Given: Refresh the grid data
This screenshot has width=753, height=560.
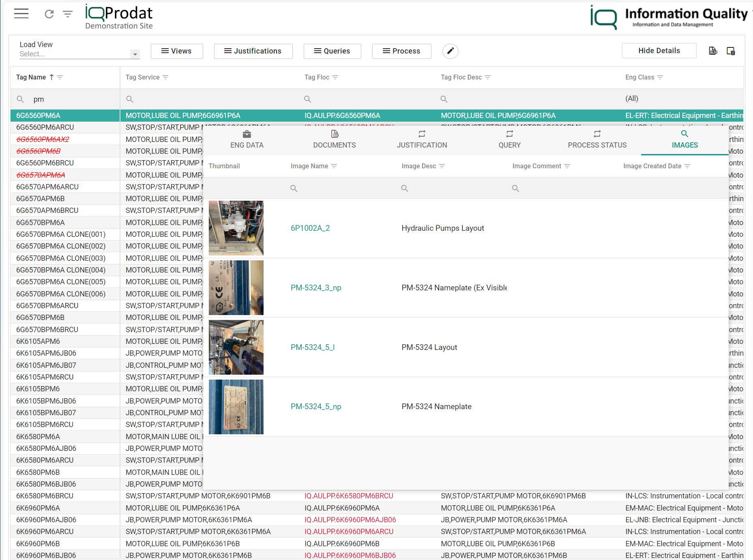Looking at the screenshot, I should [49, 15].
